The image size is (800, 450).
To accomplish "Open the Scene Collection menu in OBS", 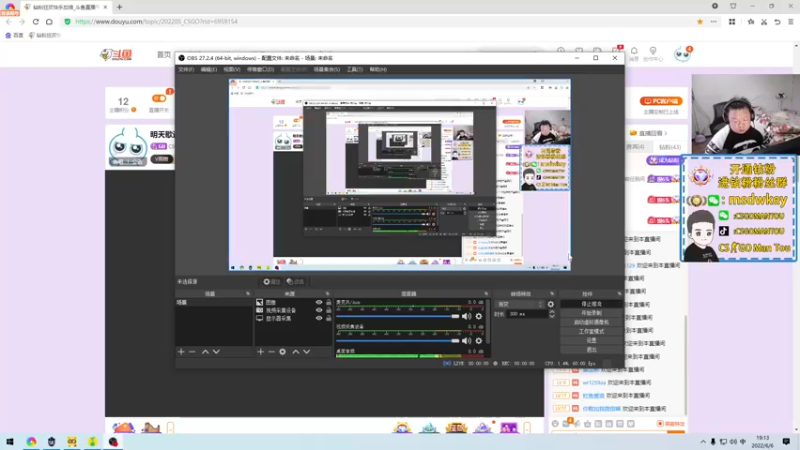I will click(327, 69).
